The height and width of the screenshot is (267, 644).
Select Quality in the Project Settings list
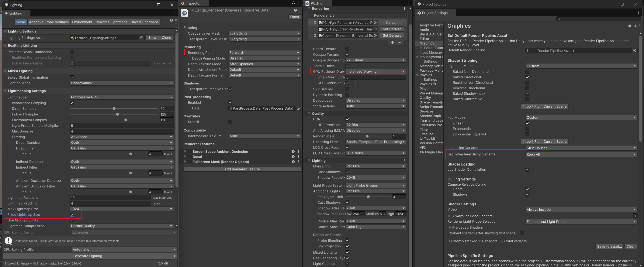point(425,98)
